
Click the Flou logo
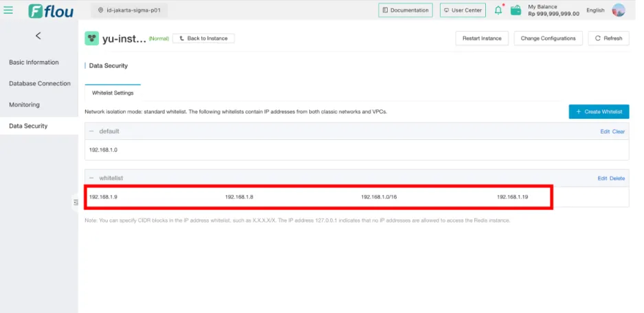[x=51, y=11]
